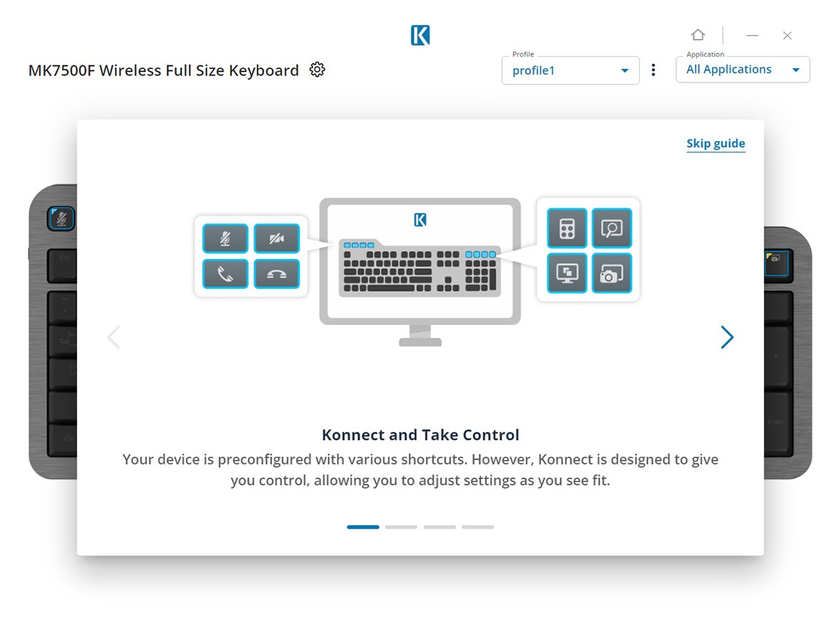
Task: Jump to second guide page indicator
Action: point(401,527)
